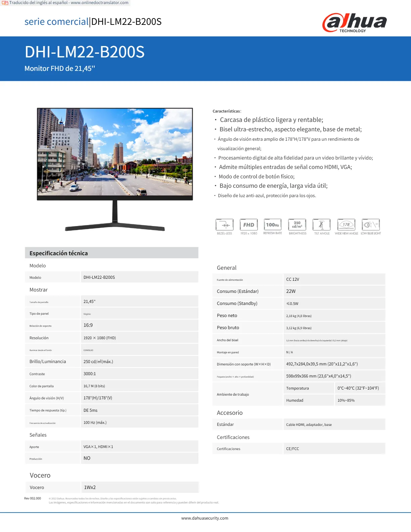The image size is (411, 532).
Task: Click 'Carcasa de plástico ligera y rentable' bullet
Action: (271, 120)
